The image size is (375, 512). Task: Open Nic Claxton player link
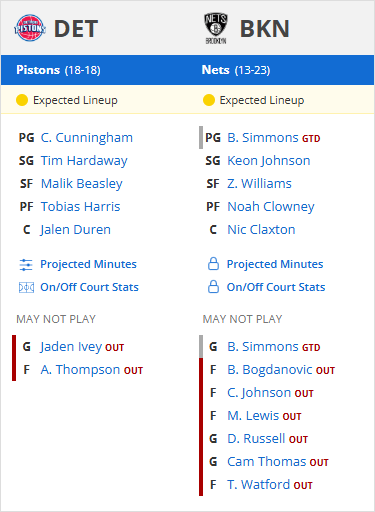261,230
